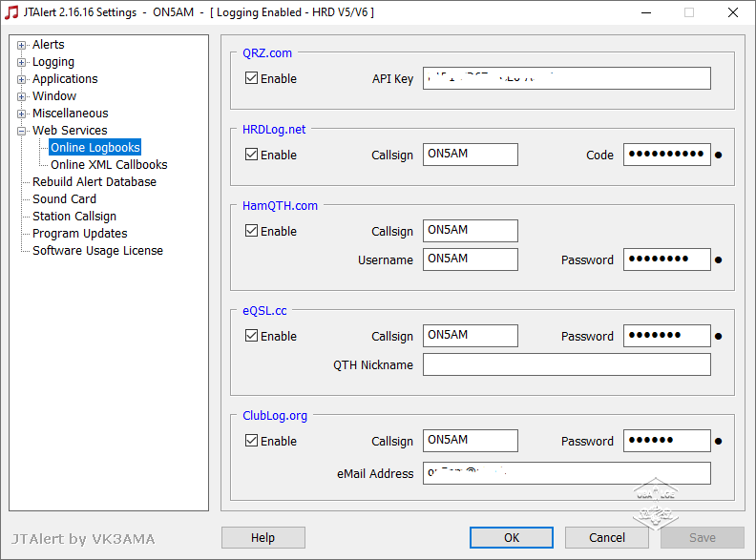Open the HamQTH.com link
Image resolution: width=756 pixels, height=560 pixels.
280,206
